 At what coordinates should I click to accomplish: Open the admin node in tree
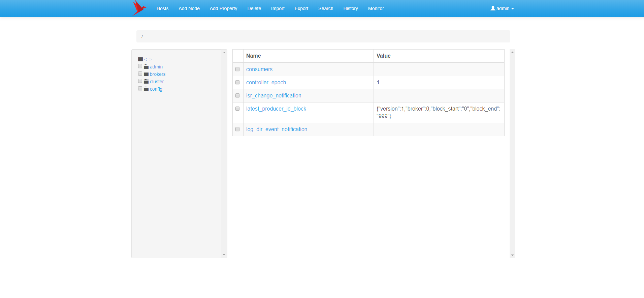(x=156, y=67)
